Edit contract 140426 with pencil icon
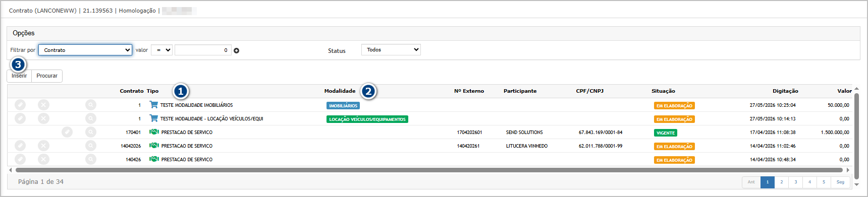Screen dimensions: 868x197 click(20, 159)
